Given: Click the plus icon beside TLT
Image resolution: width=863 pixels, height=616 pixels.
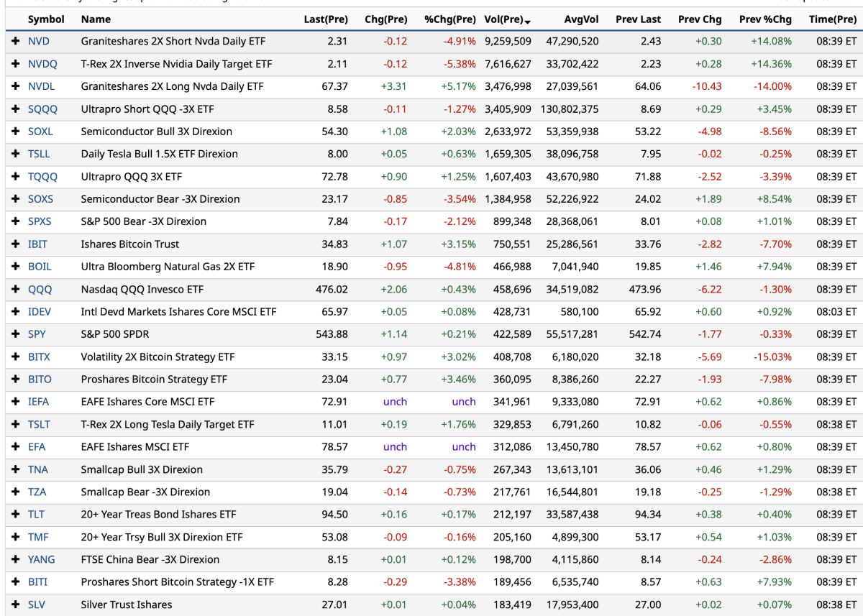Looking at the screenshot, I should click(x=15, y=515).
